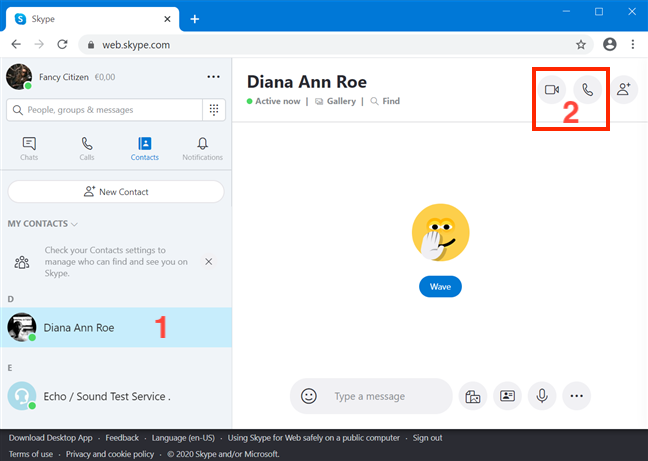Open Fancy Citizen profile avatar
The image size is (648, 461).
click(x=19, y=77)
